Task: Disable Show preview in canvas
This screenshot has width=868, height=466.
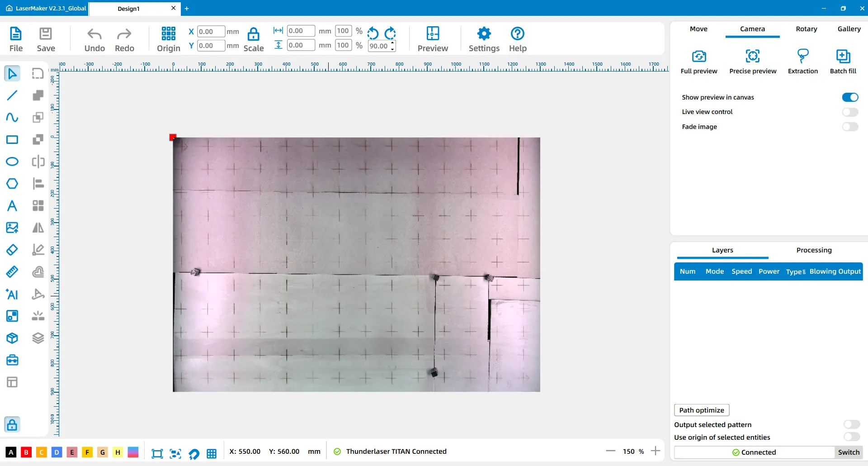Action: 849,97
